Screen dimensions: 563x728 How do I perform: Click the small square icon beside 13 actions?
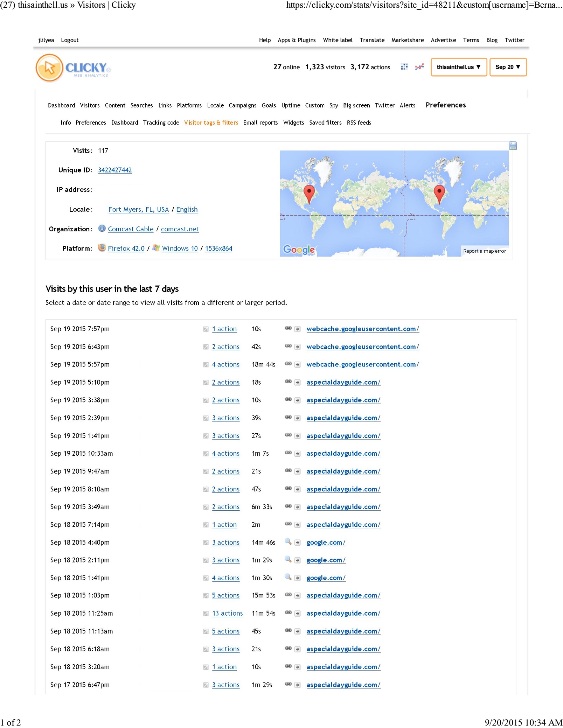click(206, 614)
